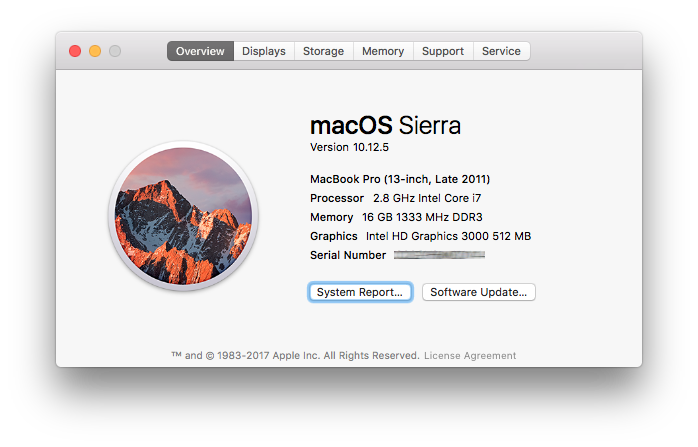Click the "2.8 GHz Intel Core i7" value
698x447 pixels.
[x=427, y=198]
